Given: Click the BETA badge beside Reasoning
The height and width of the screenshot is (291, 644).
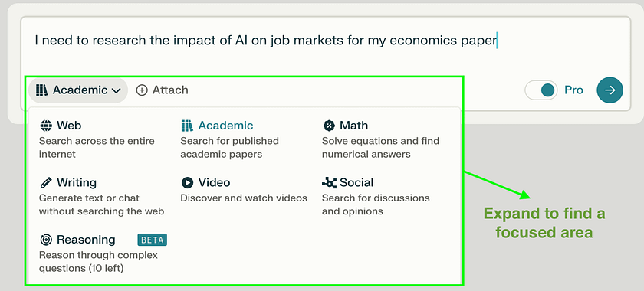Looking at the screenshot, I should 152,240.
